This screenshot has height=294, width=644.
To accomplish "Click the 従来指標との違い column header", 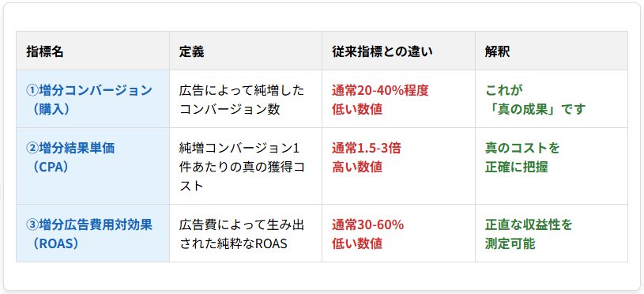I will 398,51.
